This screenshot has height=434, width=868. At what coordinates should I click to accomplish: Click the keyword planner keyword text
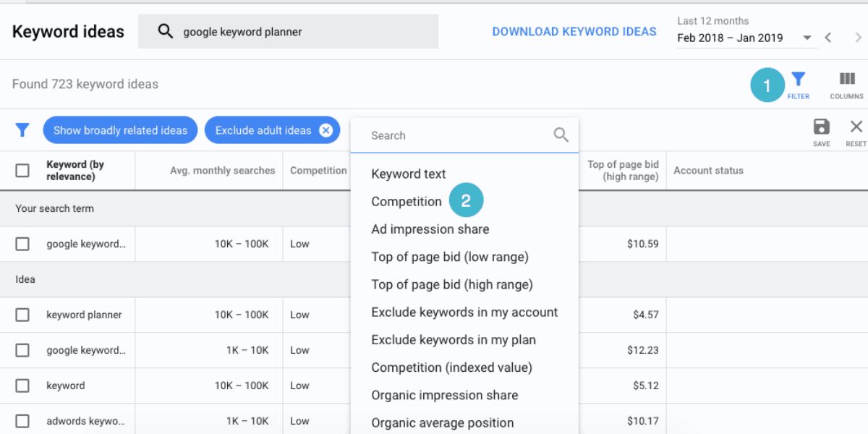pyautogui.click(x=84, y=315)
